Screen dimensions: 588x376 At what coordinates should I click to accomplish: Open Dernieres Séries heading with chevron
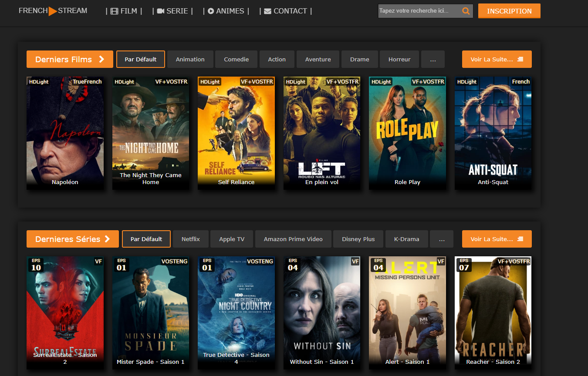click(x=72, y=239)
